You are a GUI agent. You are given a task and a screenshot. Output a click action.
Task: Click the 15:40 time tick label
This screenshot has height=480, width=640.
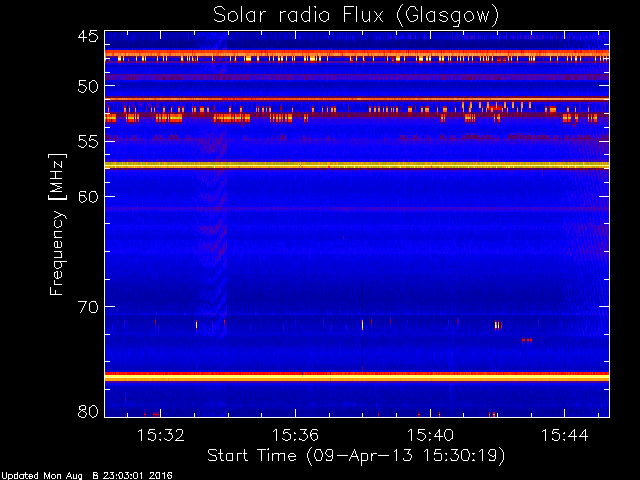click(430, 435)
